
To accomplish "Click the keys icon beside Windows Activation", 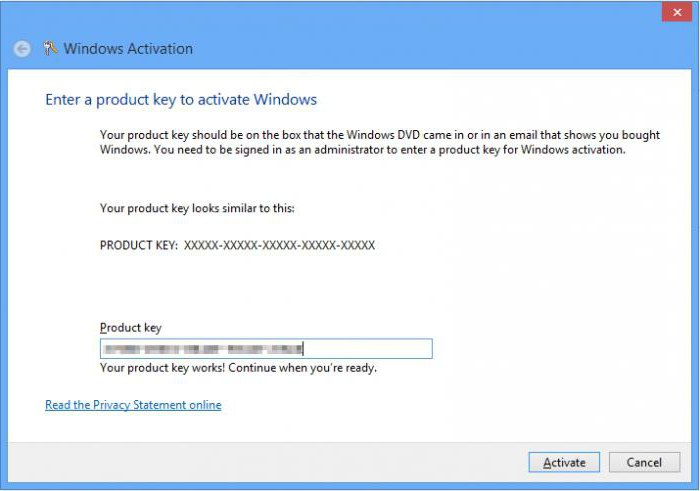I will pos(50,48).
